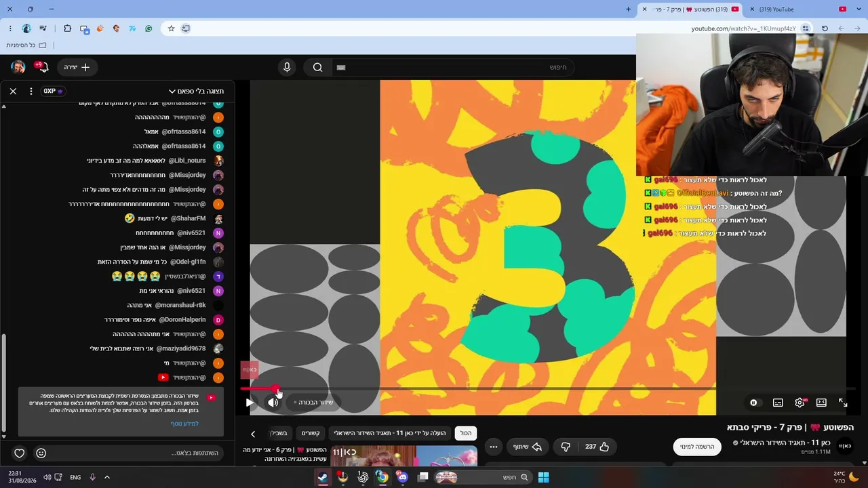This screenshot has height=488, width=868.
Task: Select the 'הועלה על ידי כאן 11' chip
Action: [390, 433]
